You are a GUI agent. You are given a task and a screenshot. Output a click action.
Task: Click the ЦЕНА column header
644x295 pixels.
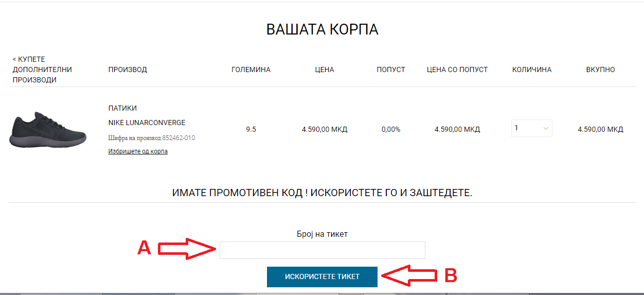click(x=325, y=70)
